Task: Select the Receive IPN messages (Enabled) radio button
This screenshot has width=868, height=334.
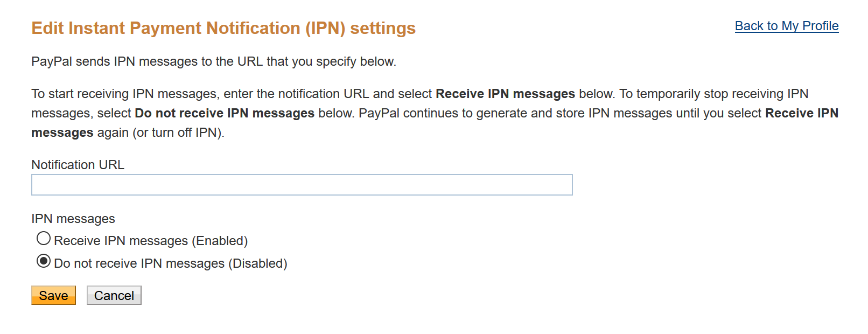Action: (44, 238)
